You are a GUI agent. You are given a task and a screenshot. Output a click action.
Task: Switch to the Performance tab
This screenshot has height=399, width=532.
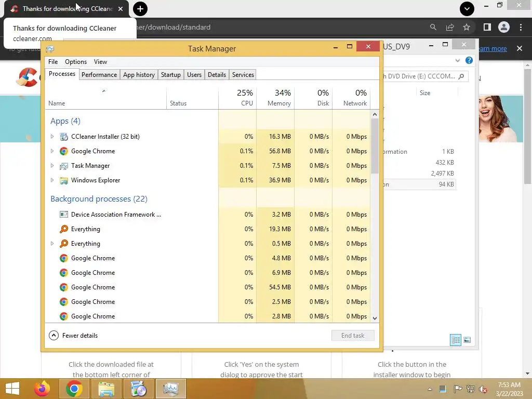99,75
